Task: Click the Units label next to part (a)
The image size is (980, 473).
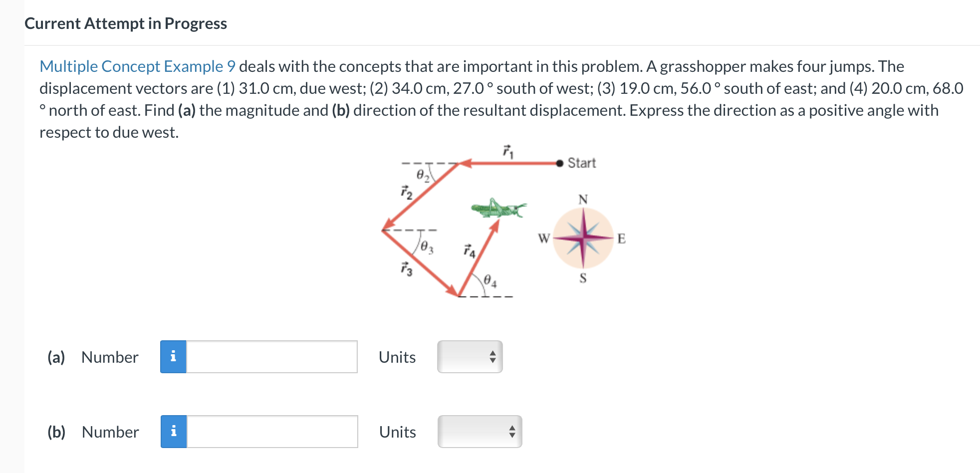Action: point(396,356)
